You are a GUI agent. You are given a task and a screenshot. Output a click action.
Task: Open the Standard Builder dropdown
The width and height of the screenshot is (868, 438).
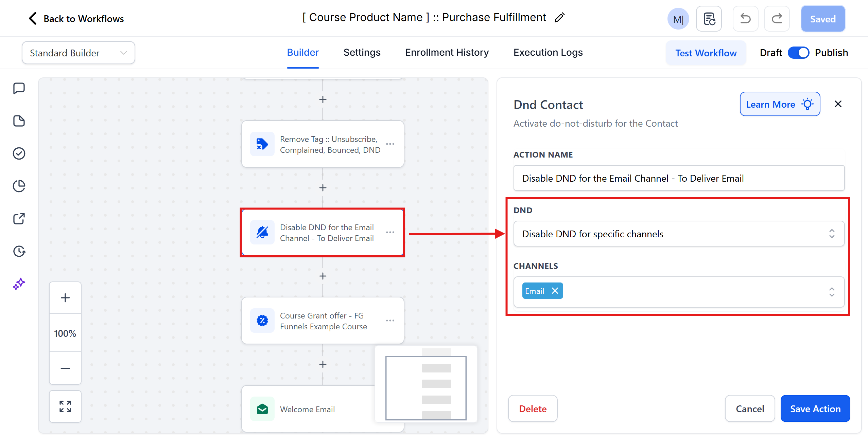78,53
